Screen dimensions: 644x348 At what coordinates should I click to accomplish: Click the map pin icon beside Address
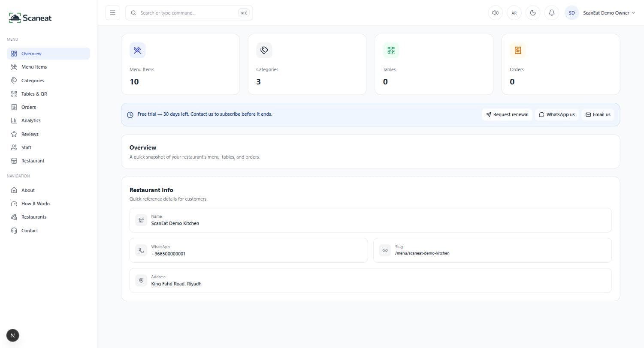click(x=141, y=280)
